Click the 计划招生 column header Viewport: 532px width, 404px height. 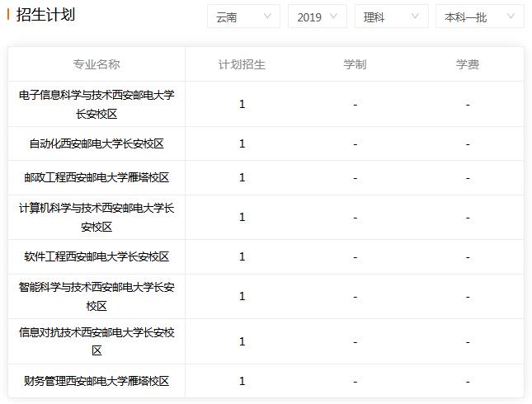tap(242, 64)
